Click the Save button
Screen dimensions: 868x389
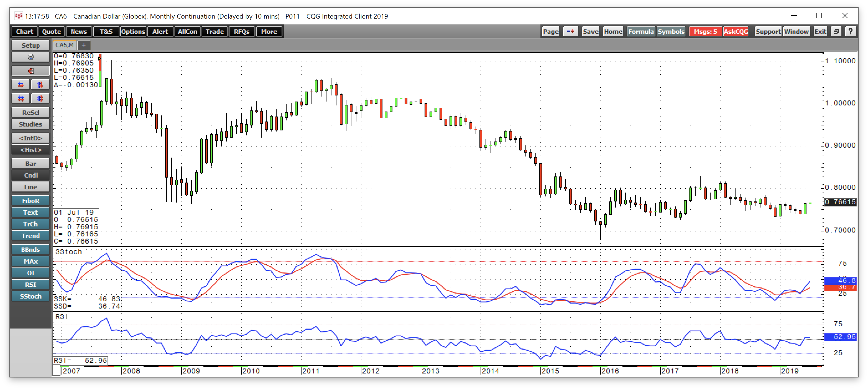point(590,31)
